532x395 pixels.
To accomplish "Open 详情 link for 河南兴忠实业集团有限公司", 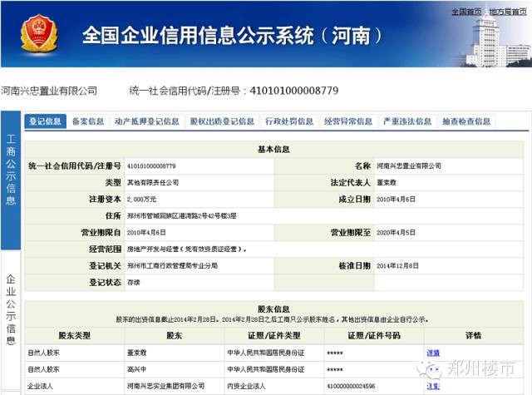I will pyautogui.click(x=433, y=386).
